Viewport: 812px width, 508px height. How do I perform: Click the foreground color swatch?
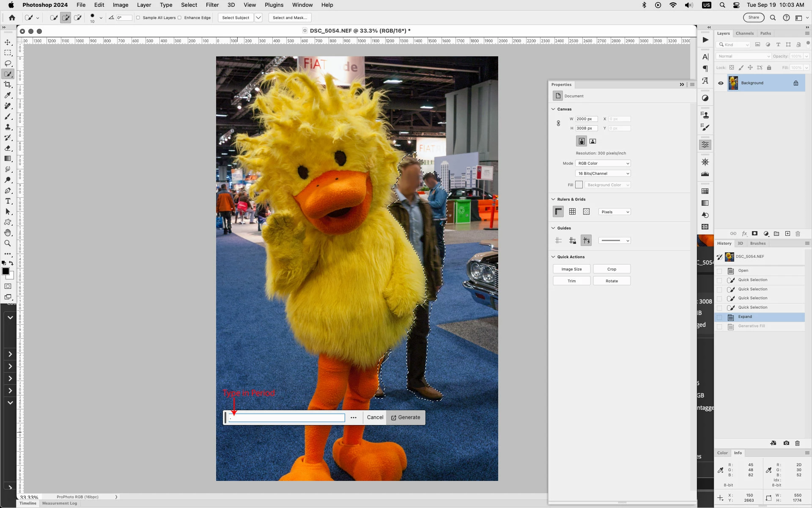pyautogui.click(x=5, y=271)
